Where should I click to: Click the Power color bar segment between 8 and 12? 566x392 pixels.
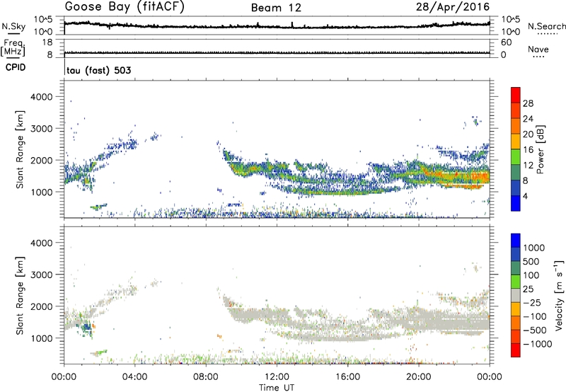516,172
